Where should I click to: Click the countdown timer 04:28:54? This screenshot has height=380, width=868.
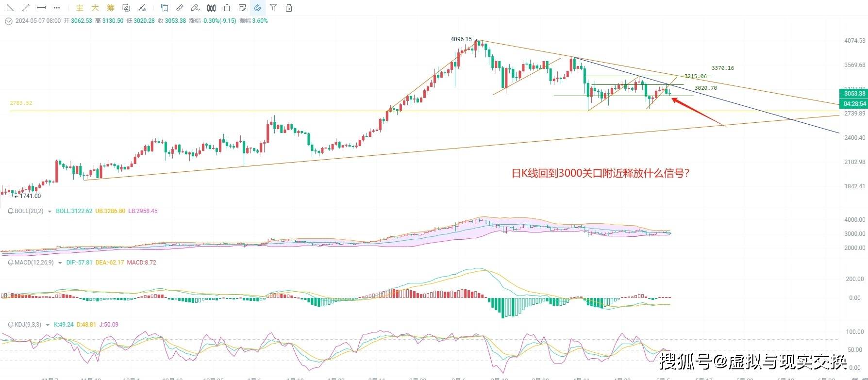[x=853, y=103]
